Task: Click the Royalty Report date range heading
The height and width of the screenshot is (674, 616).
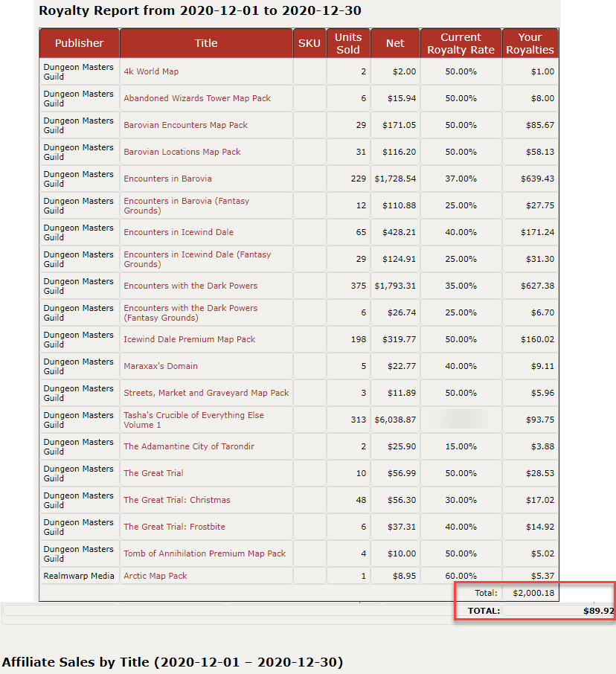Action: click(200, 10)
